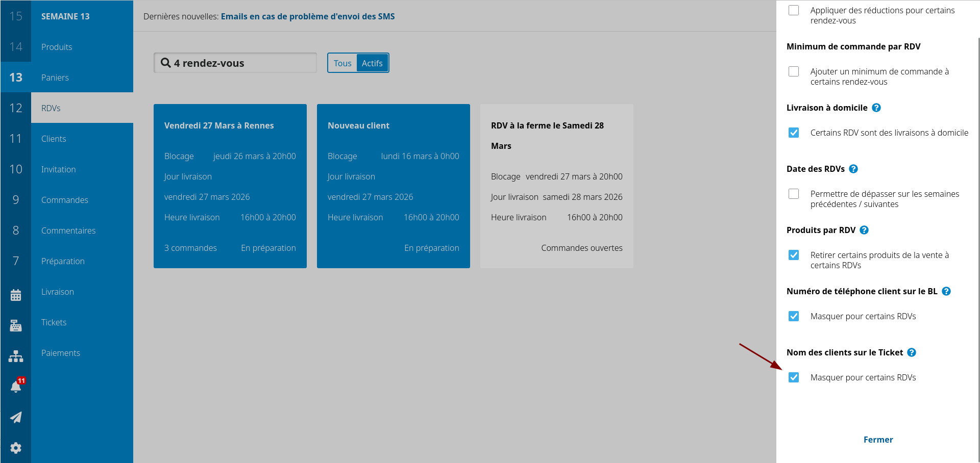Untick Retirer certains produits de la vente
980x463 pixels.
point(794,255)
